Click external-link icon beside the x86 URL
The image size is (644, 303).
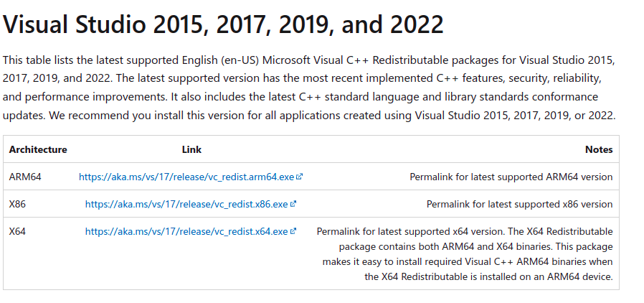293,204
